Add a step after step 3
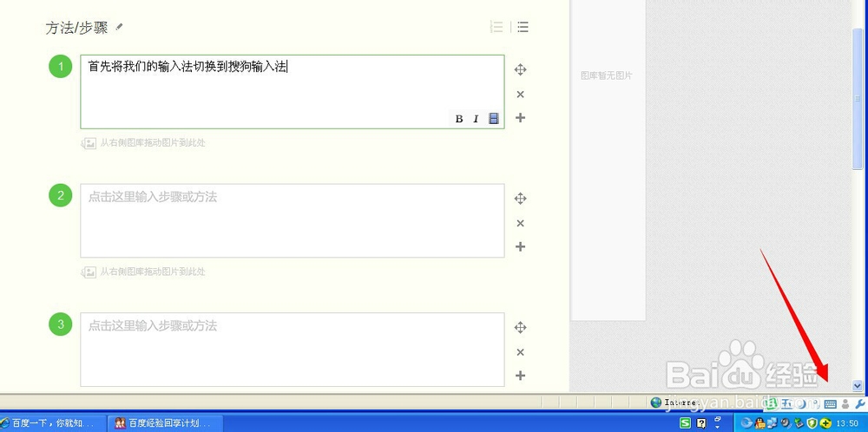The width and height of the screenshot is (868, 432). [520, 375]
